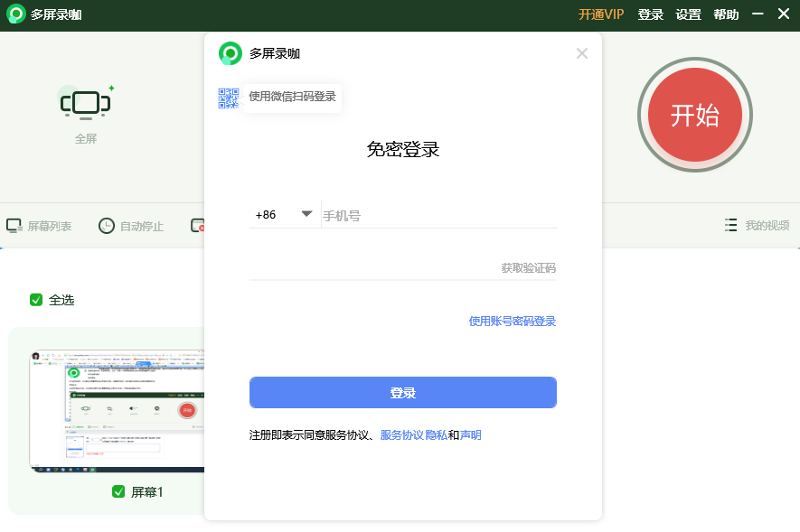Submit with the blue 登录 button
800x532 pixels.
point(403,392)
